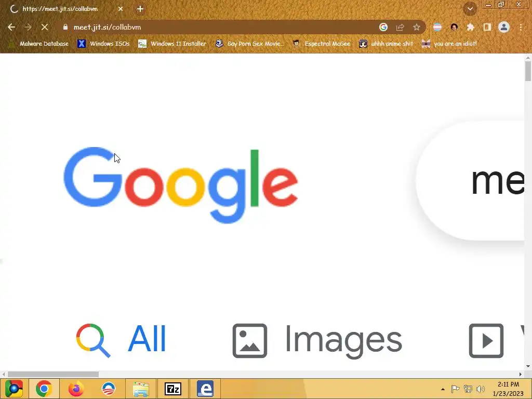
Task: Go back to the previous page
Action: click(11, 27)
